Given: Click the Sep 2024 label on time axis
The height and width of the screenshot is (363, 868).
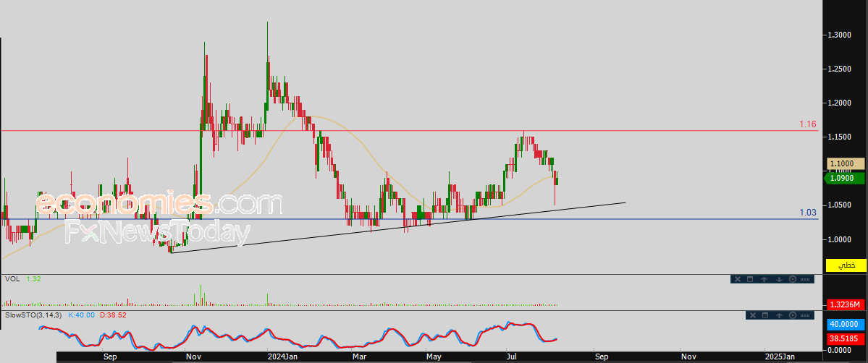Looking at the screenshot, I should click(x=601, y=357).
